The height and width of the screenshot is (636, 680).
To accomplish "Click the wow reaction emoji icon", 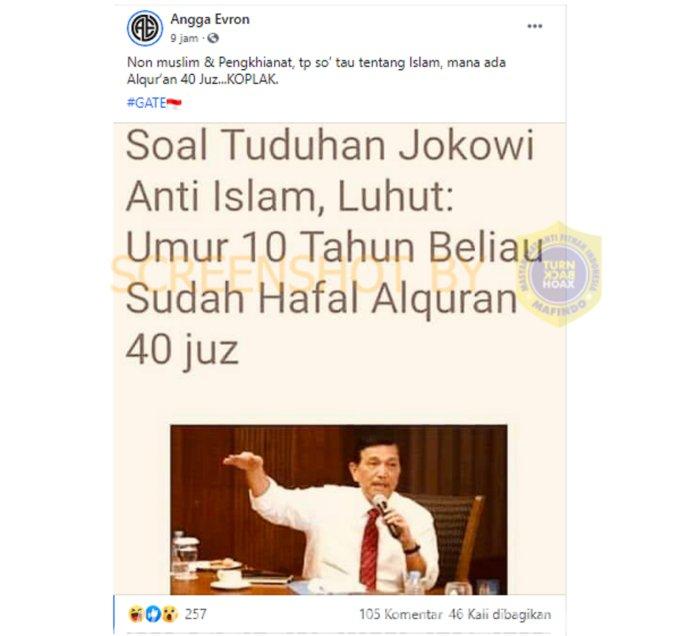I will (x=170, y=614).
